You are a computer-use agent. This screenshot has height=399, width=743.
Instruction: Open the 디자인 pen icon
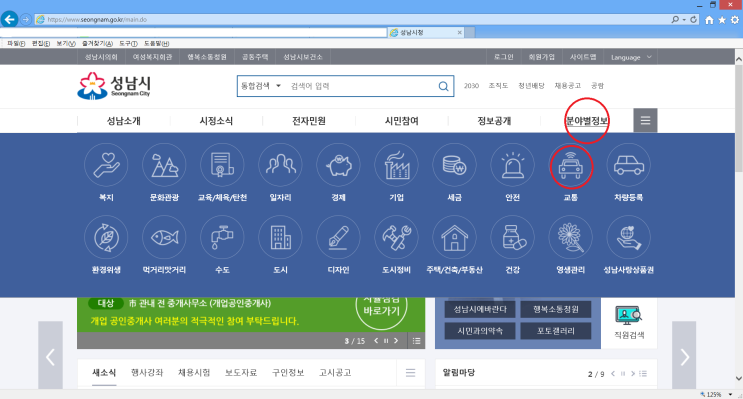338,237
